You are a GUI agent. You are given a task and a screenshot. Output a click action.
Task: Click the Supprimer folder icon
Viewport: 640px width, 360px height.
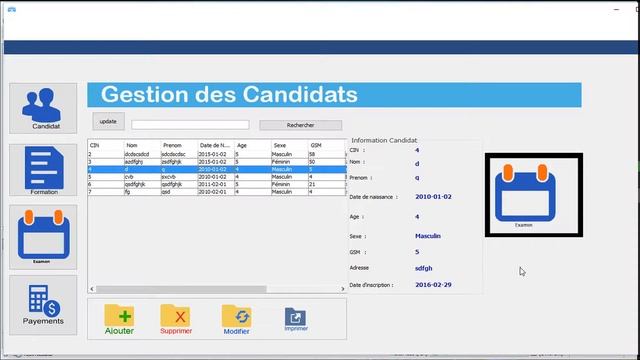click(176, 320)
